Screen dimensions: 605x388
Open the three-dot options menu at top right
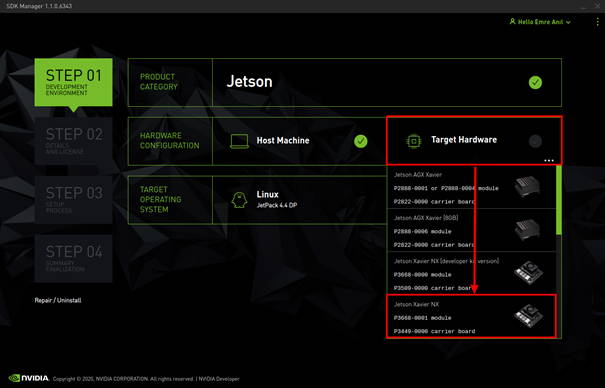point(597,22)
